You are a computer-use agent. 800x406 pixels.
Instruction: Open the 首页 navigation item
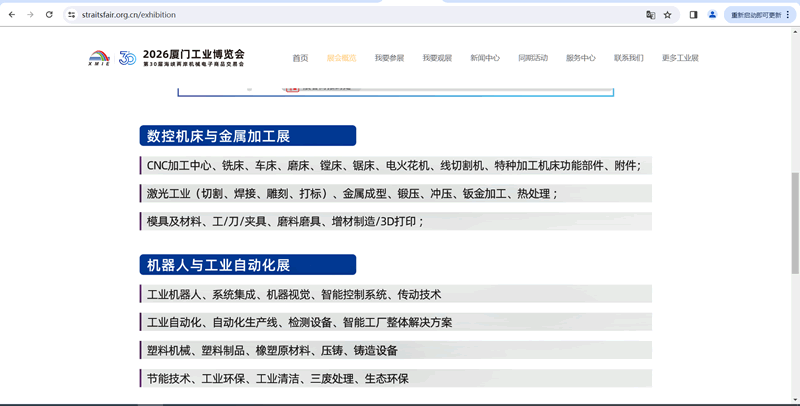(300, 58)
